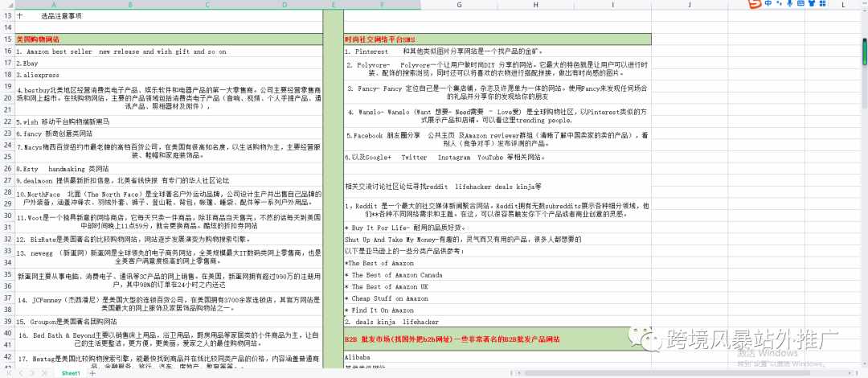Select the '5.Facebook 朋友圈分享' cell
868x378 pixels.
click(x=497, y=139)
